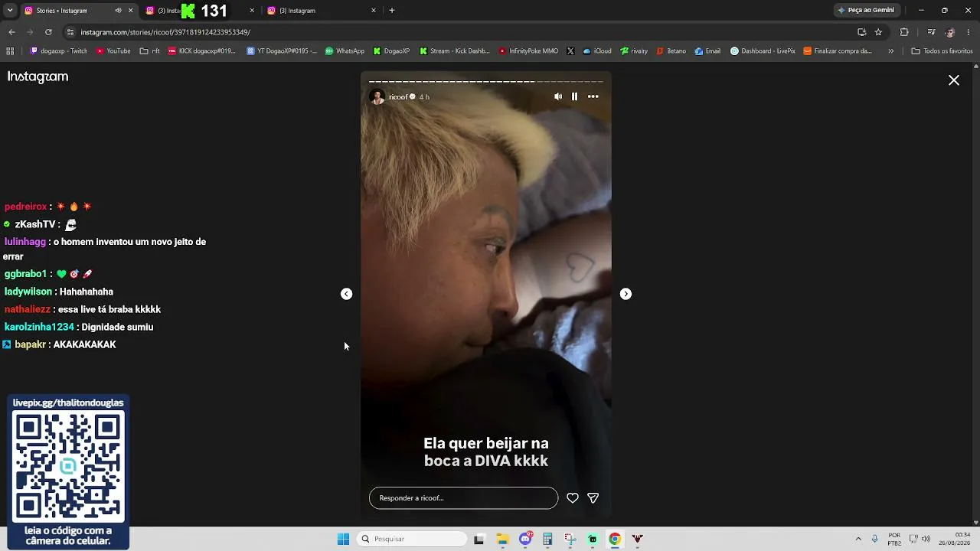Open the 'Stream - Kick Dashb...' bookmark

click(x=454, y=51)
